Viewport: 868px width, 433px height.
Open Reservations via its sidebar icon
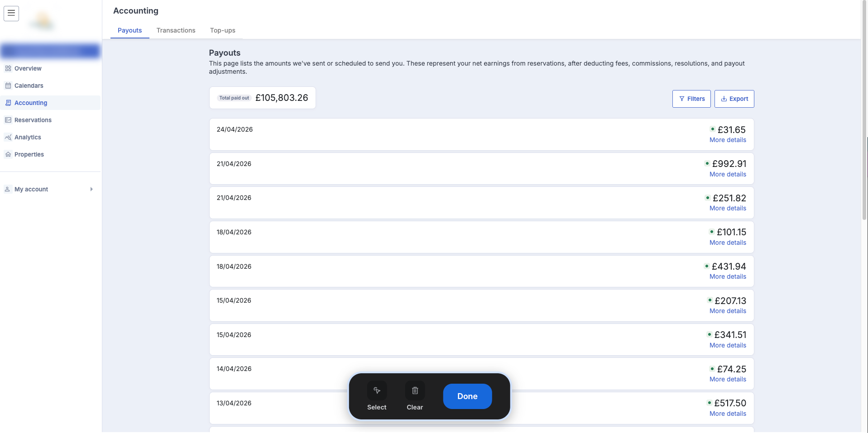(x=8, y=120)
